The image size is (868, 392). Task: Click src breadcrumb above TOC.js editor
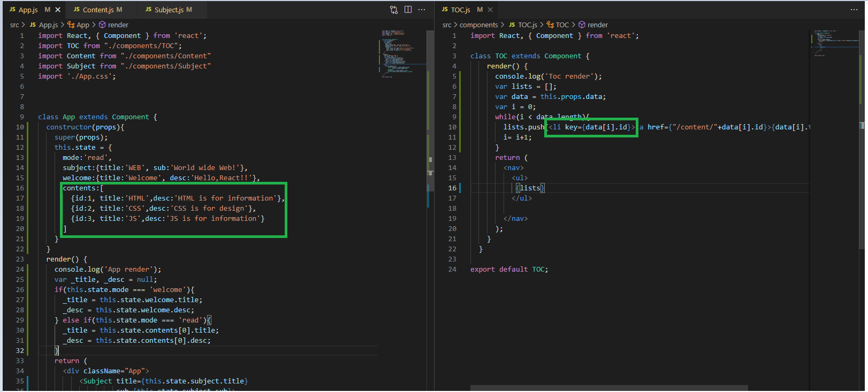(x=447, y=25)
